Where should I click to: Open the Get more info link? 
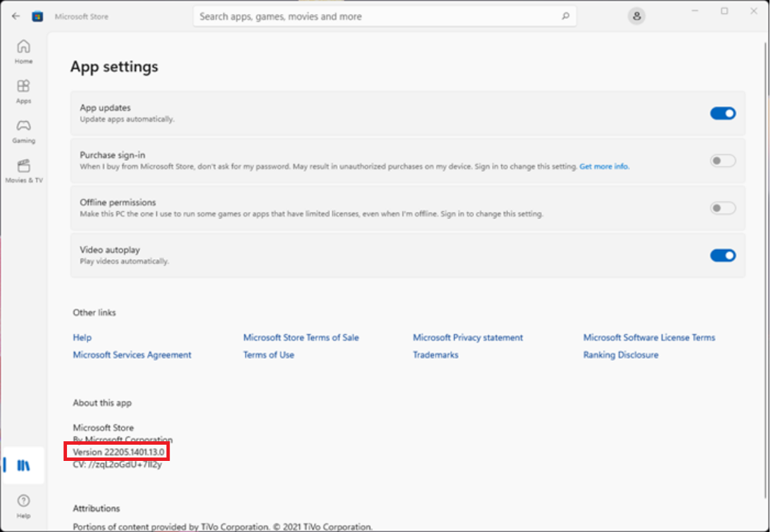(604, 167)
